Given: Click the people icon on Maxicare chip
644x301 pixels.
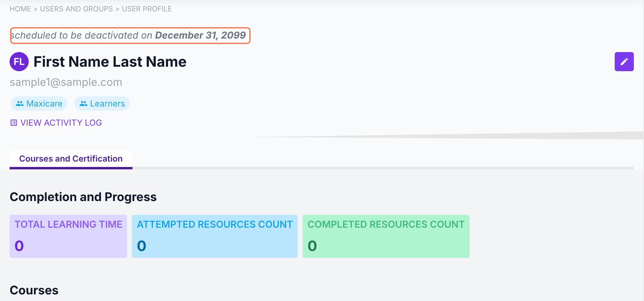Looking at the screenshot, I should [x=20, y=104].
